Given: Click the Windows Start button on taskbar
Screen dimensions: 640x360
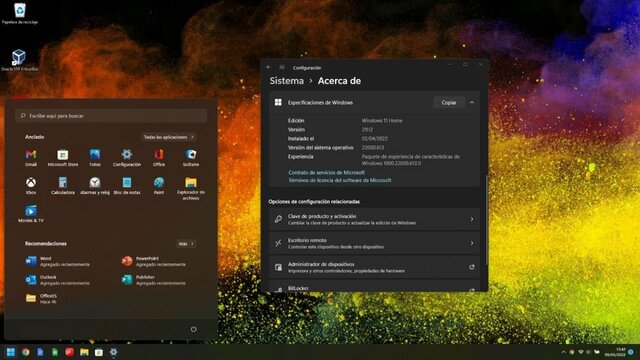Looking at the screenshot, I should (x=11, y=352).
